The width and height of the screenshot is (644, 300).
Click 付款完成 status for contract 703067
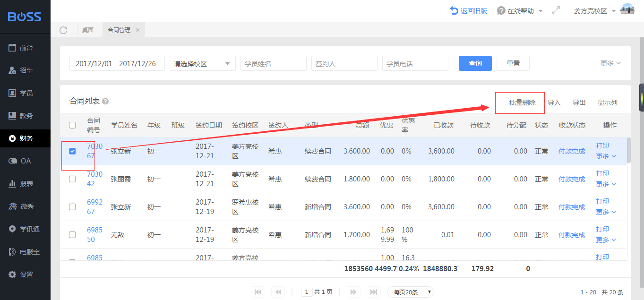(572, 151)
